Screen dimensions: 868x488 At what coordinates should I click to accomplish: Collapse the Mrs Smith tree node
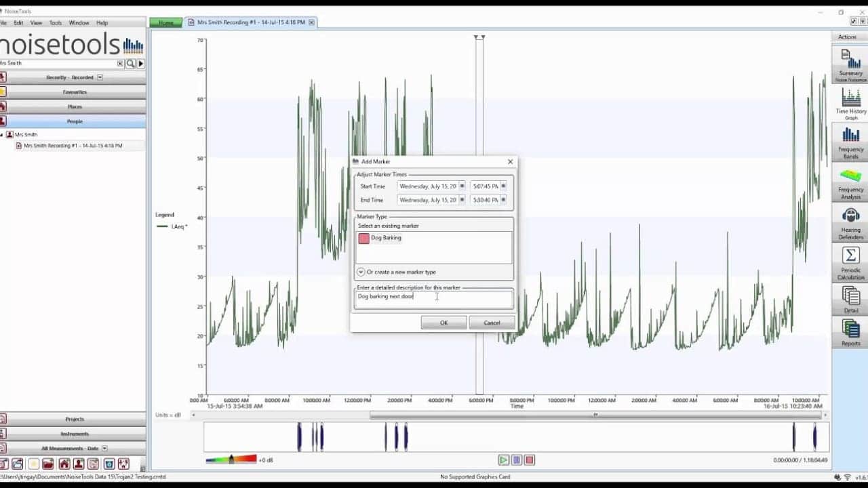(x=1, y=135)
